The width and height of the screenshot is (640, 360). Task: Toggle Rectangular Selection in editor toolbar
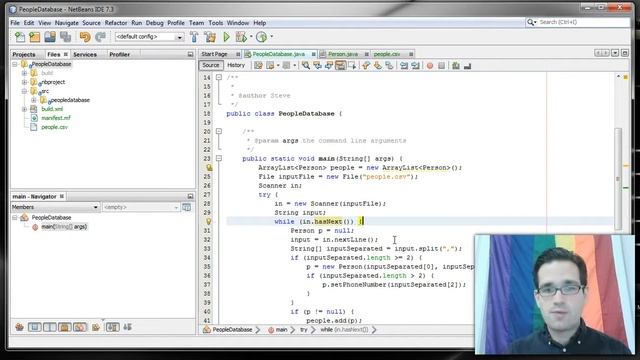(352, 65)
